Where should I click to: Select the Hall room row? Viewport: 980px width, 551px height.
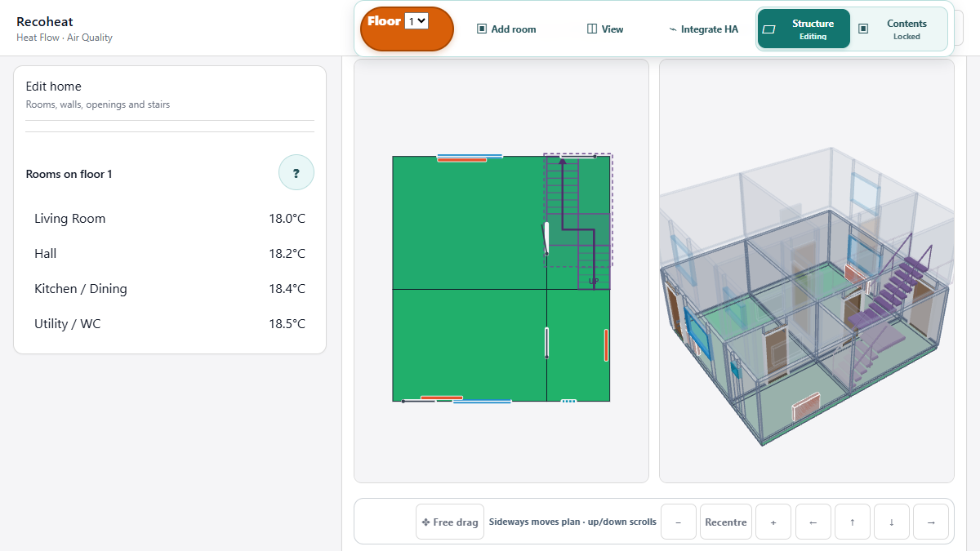pyautogui.click(x=170, y=254)
